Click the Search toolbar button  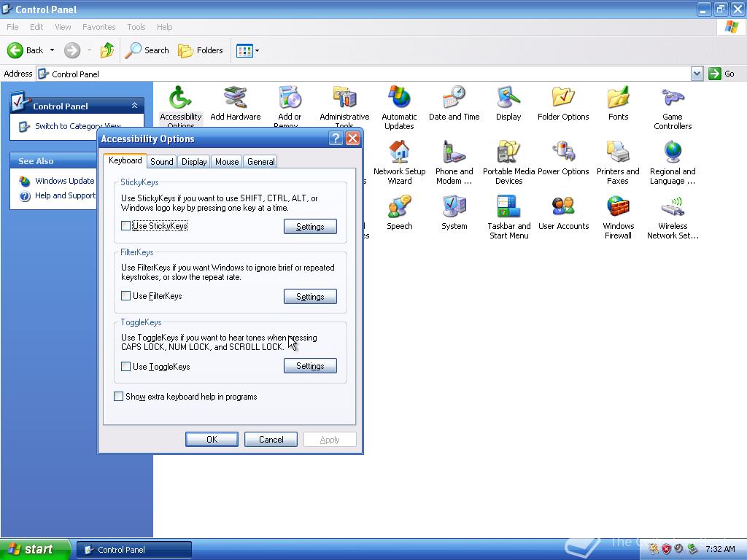pos(147,50)
